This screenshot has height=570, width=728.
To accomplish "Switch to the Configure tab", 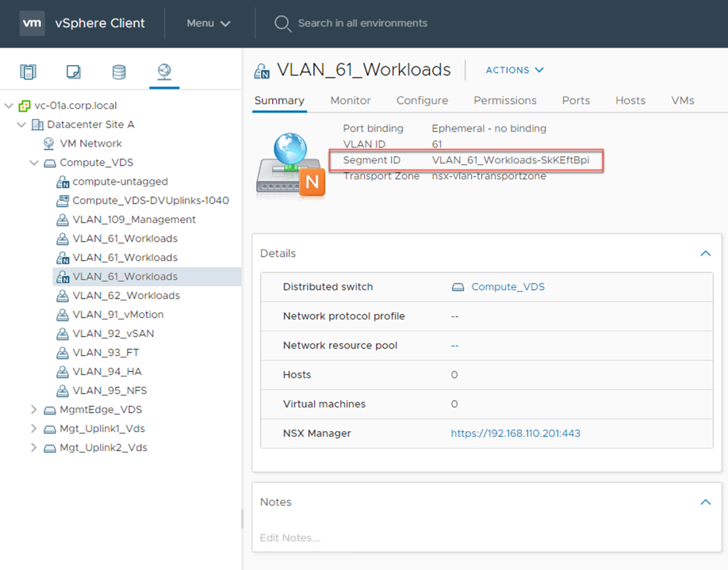I will pyautogui.click(x=422, y=101).
